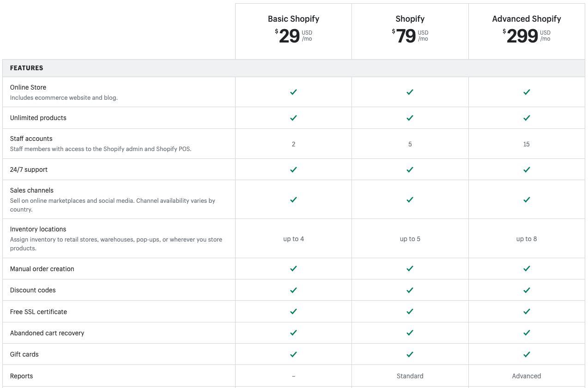Screen dimensions: 588x388
Task: Click the Shopify $79 plan heading
Action: click(410, 19)
